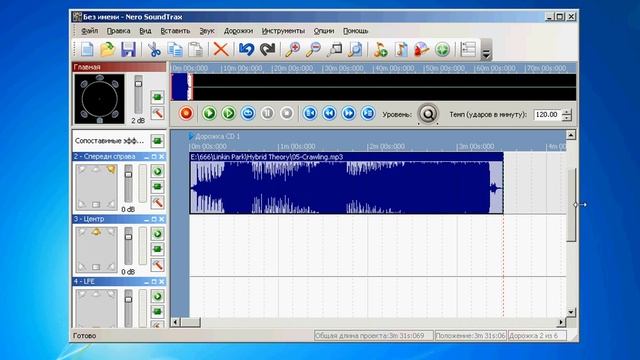Open the Вставить menu
Image resolution: width=640 pixels, height=360 pixels.
click(175, 31)
